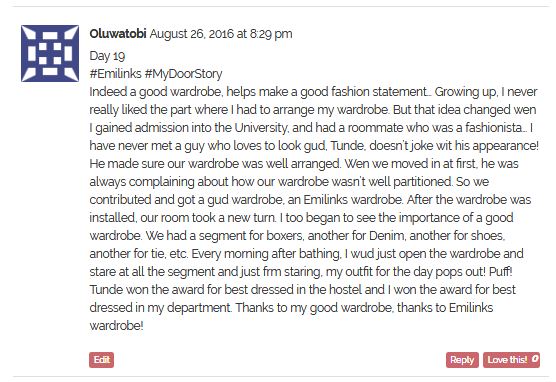Click the Edit button under the comment
556x382 pixels.
pos(101,360)
